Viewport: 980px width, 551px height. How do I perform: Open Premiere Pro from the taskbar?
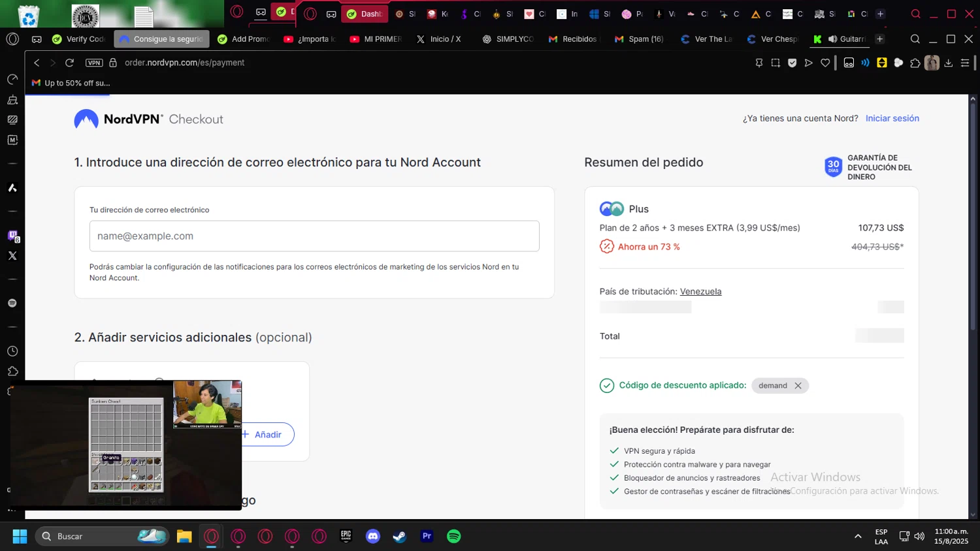[x=427, y=537]
